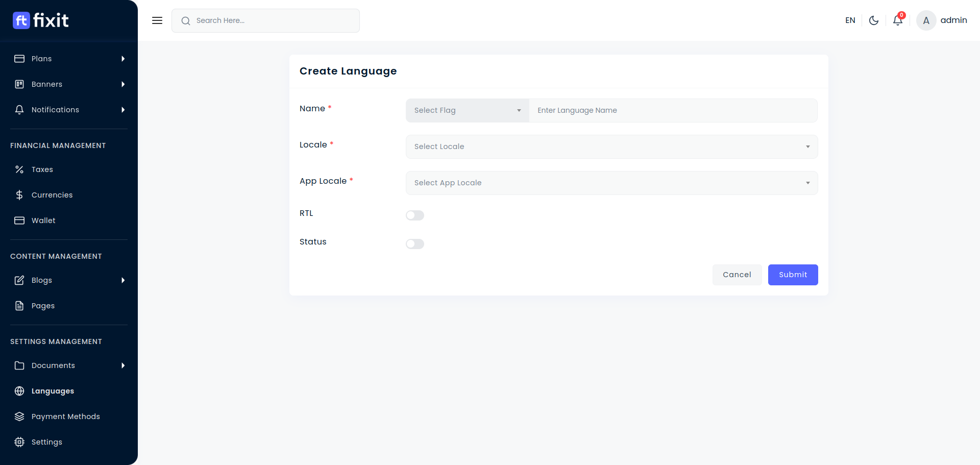980x465 pixels.
Task: Click the Documents folder icon
Action: 19,365
